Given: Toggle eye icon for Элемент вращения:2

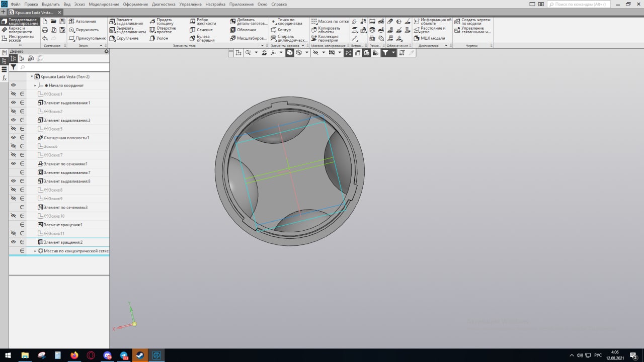Looking at the screenshot, I should 14,242.
